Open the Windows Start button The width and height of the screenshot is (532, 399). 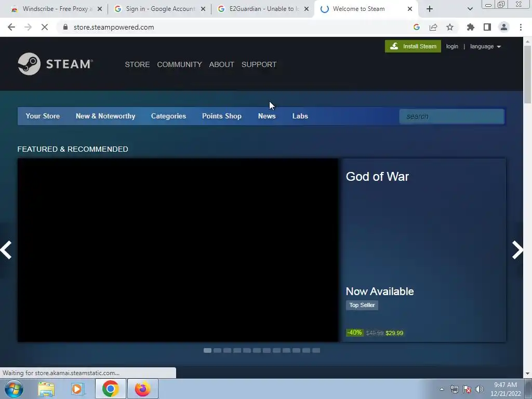click(14, 389)
